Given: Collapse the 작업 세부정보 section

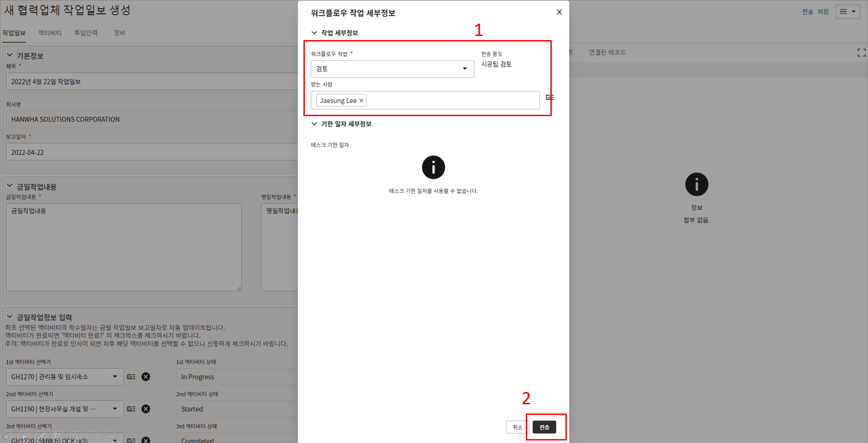Looking at the screenshot, I should (x=314, y=33).
